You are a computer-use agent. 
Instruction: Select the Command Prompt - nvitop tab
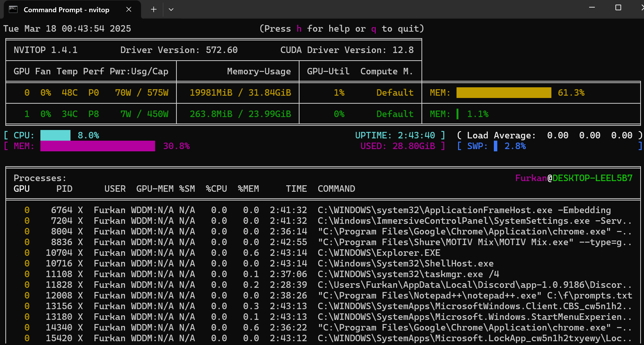click(x=66, y=10)
